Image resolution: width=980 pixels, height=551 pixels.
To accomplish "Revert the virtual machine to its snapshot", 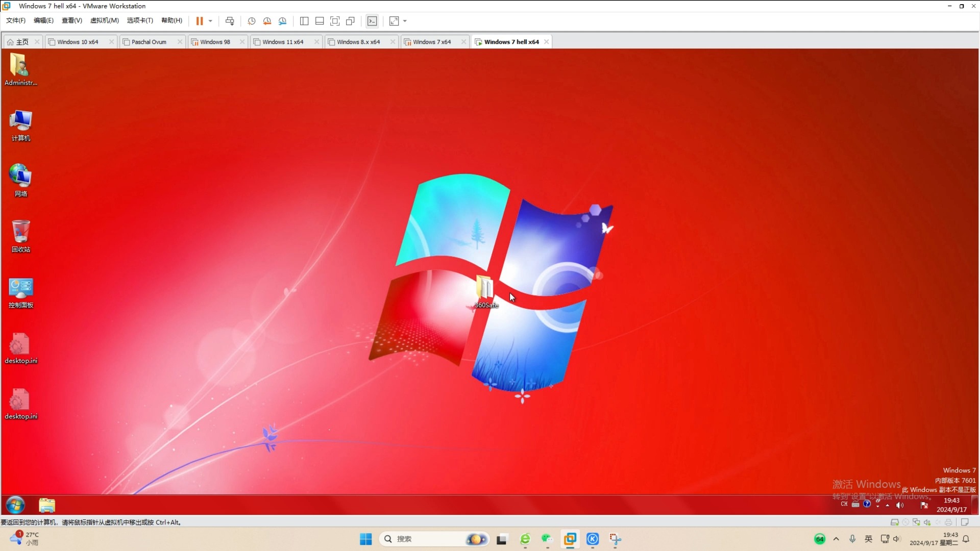I will coord(267,21).
